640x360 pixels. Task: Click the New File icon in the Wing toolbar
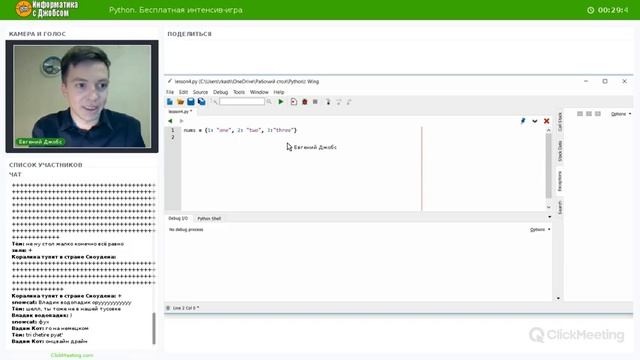pyautogui.click(x=170, y=102)
